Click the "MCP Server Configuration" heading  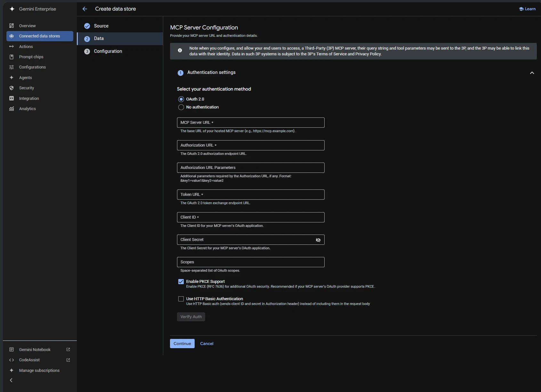(204, 28)
